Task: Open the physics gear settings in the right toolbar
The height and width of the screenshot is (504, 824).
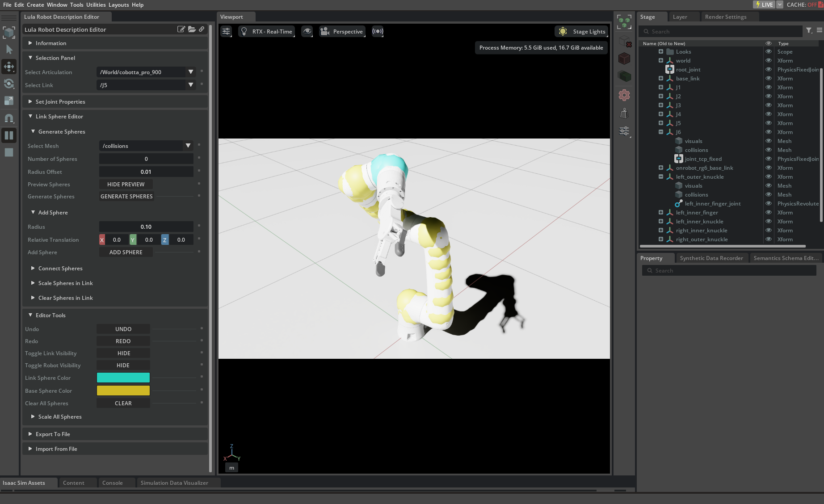Action: click(624, 95)
